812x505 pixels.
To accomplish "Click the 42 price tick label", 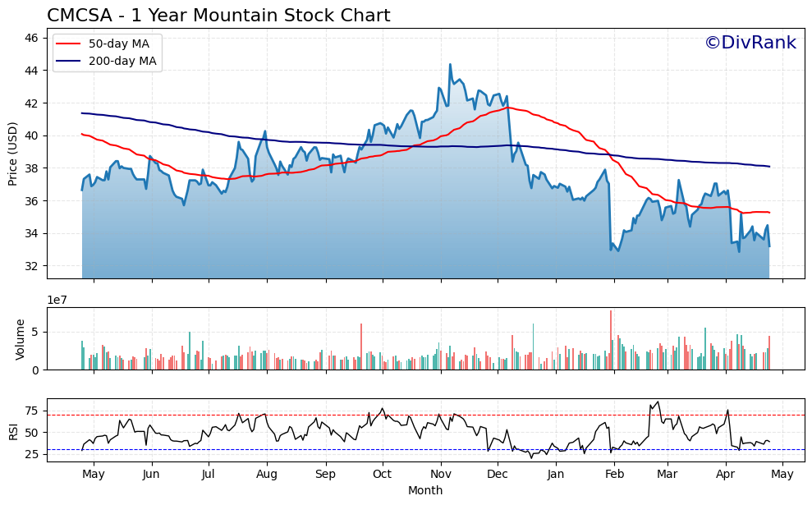I will click(x=31, y=103).
